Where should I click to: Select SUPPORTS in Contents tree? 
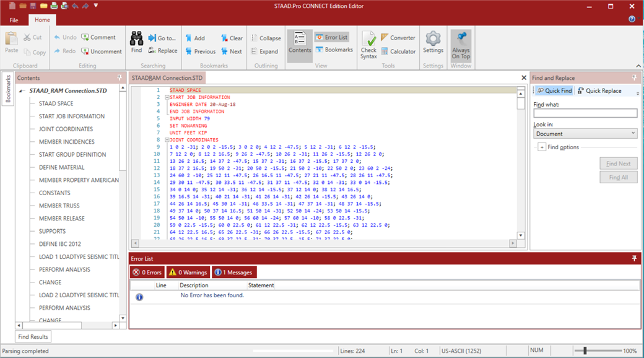tap(52, 231)
